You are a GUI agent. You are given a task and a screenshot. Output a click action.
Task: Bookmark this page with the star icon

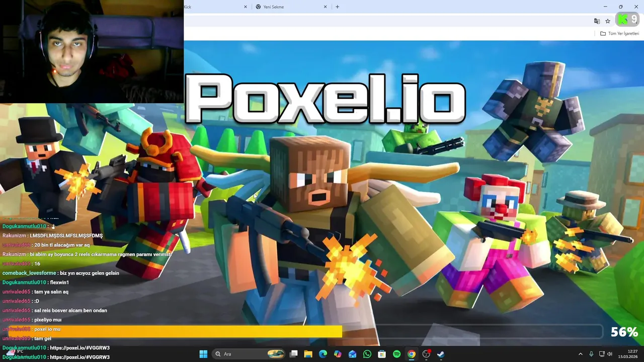point(608,21)
